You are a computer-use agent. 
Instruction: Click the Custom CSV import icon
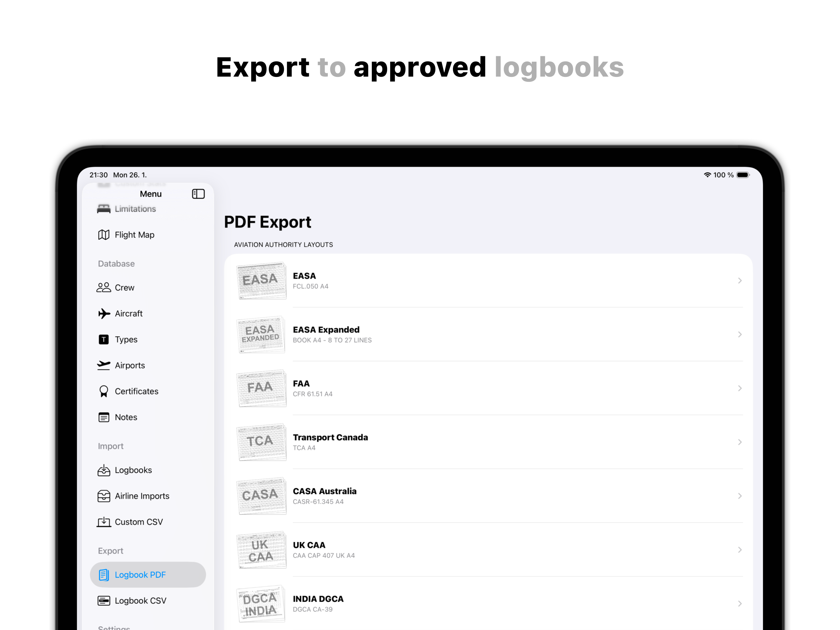click(104, 522)
